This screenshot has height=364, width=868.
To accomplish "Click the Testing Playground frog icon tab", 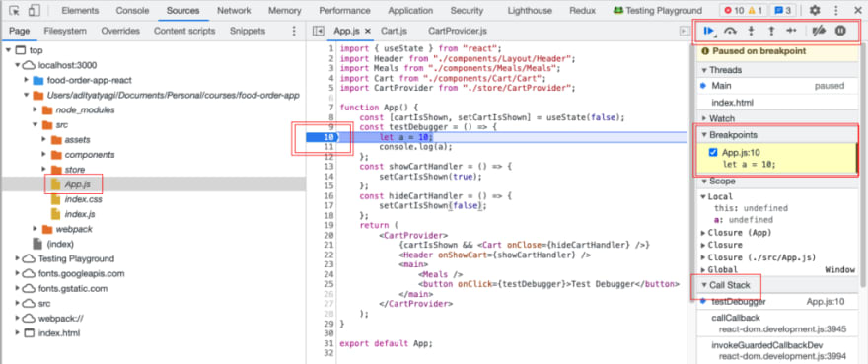I will [658, 10].
